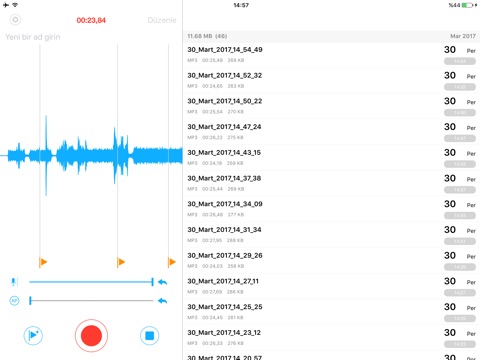Select the first orange flag marker
The width and height of the screenshot is (480, 360).
click(x=43, y=262)
